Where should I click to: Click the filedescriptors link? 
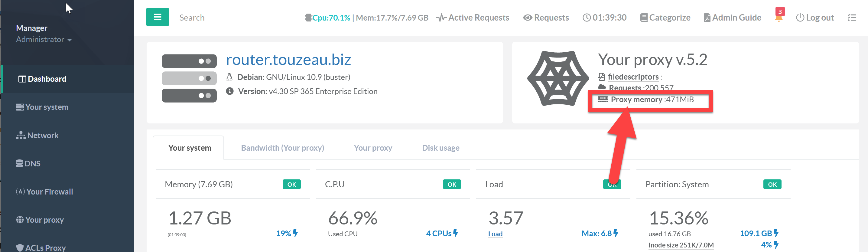[633, 77]
